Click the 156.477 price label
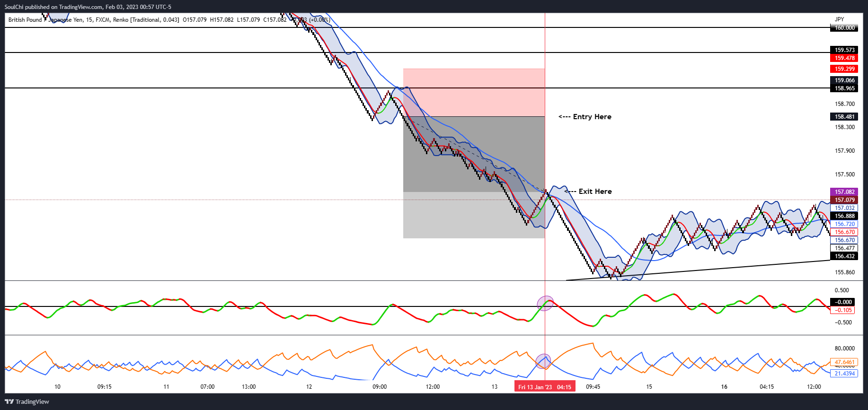The image size is (868, 410). pyautogui.click(x=844, y=248)
